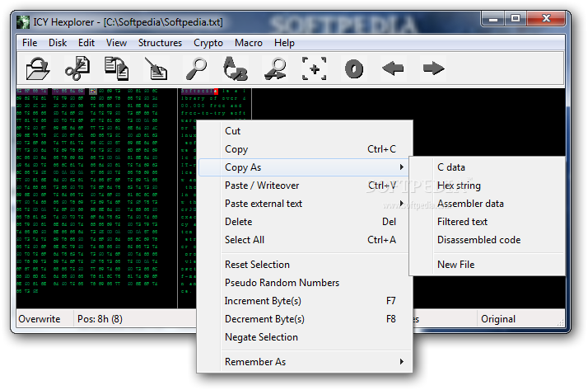Select Assembler data in submenu
Viewport: 588px width, 390px height.
pos(488,204)
